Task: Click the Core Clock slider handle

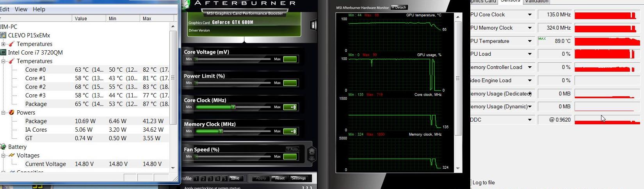Action: coord(233,107)
